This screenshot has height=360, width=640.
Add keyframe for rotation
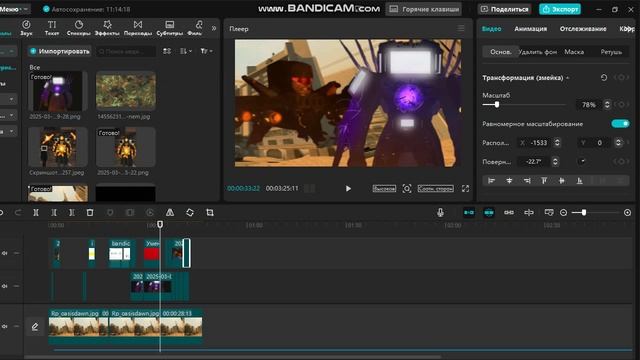tap(621, 162)
